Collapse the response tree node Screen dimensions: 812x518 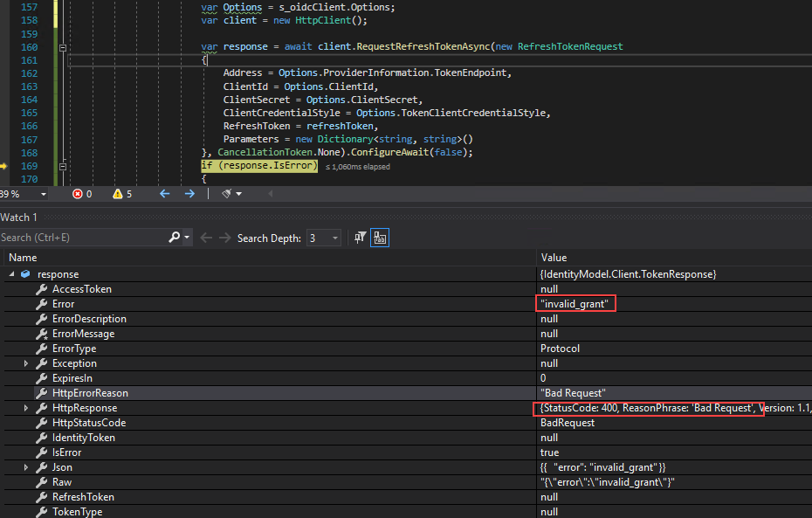(x=11, y=274)
